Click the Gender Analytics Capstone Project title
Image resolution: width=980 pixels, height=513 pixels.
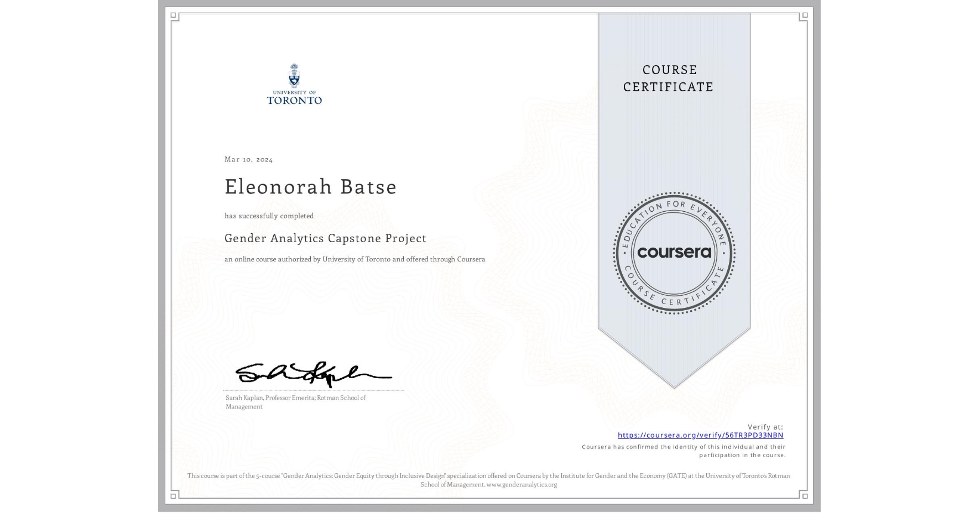pyautogui.click(x=325, y=238)
